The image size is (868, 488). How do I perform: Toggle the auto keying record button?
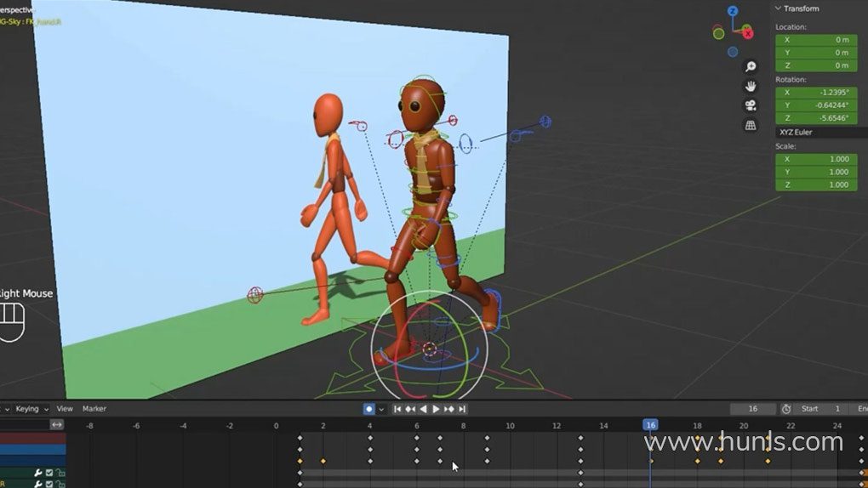pyautogui.click(x=368, y=409)
